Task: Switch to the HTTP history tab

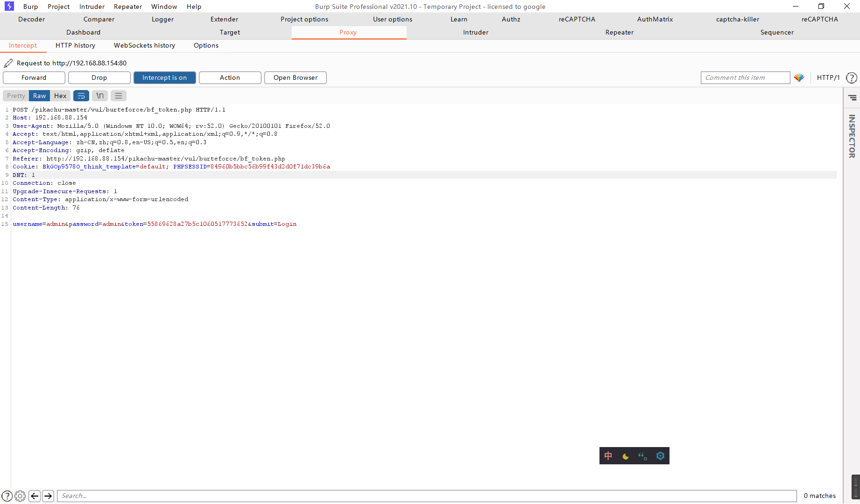Action: pyautogui.click(x=75, y=45)
